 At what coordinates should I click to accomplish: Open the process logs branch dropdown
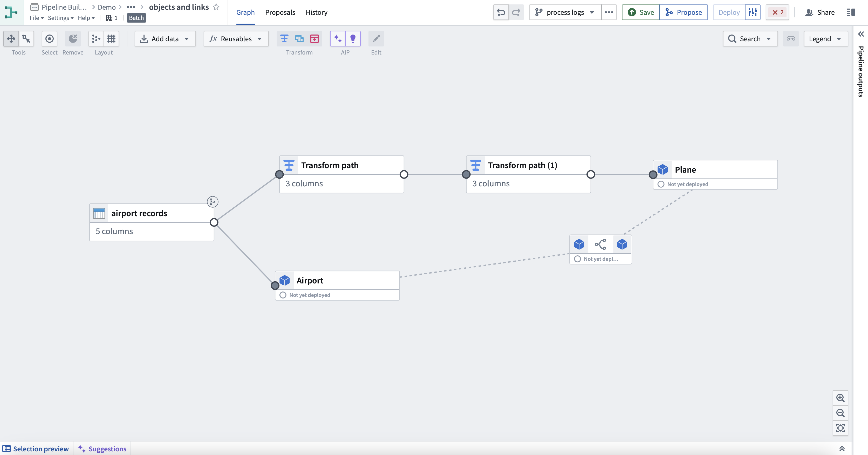coord(565,12)
